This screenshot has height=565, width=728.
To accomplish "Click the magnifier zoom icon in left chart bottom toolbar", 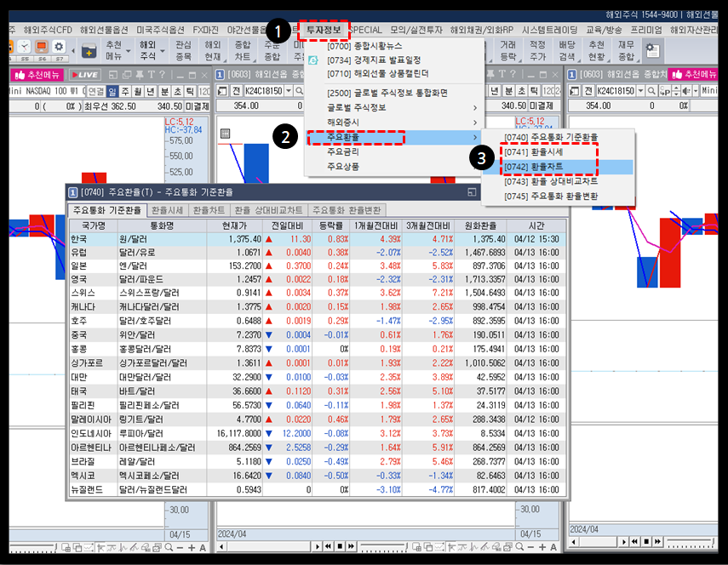I will (x=169, y=547).
